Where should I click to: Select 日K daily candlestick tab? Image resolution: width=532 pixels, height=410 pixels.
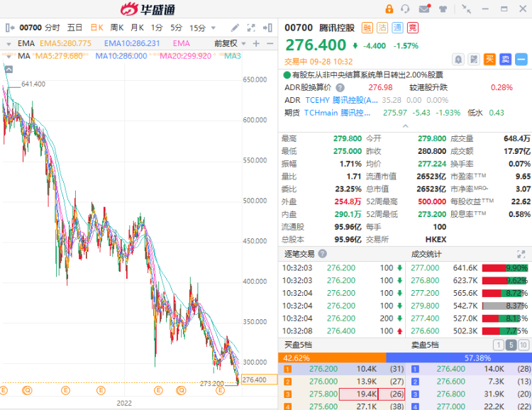click(x=97, y=28)
